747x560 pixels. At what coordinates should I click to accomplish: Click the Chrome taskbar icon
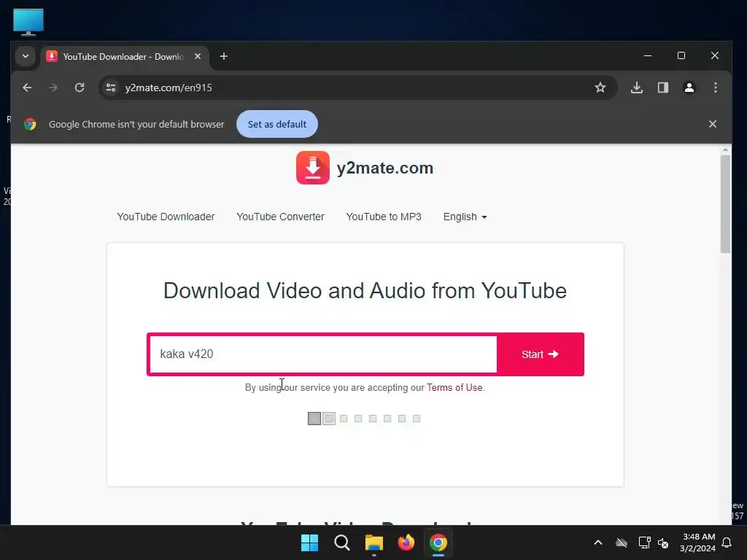(438, 542)
